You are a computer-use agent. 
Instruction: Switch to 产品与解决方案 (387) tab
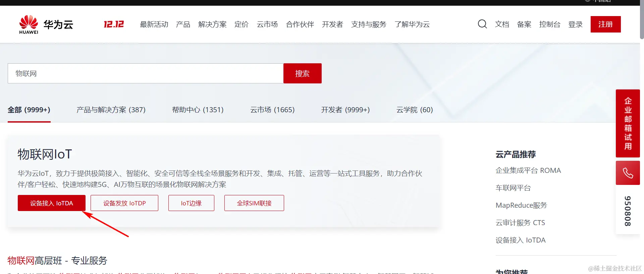click(111, 110)
